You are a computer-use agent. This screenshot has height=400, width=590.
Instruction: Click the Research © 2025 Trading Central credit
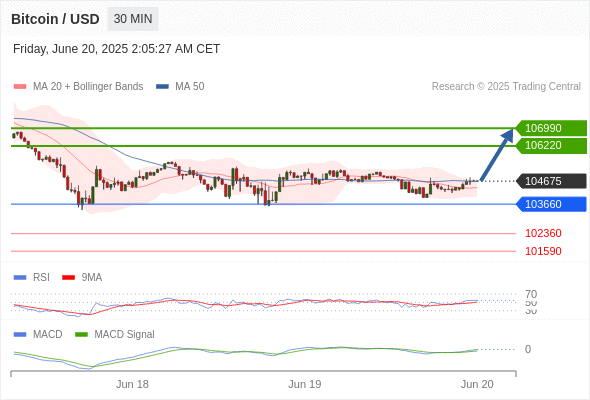click(506, 87)
